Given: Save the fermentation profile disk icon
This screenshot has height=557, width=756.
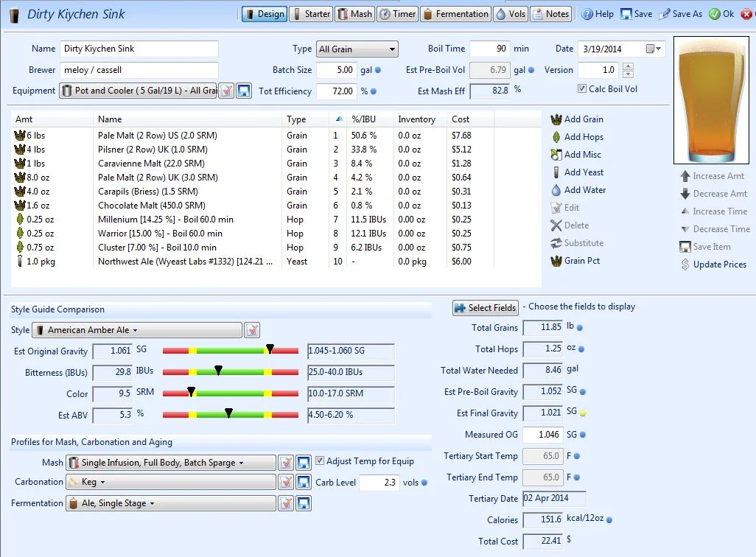Looking at the screenshot, I should [x=304, y=503].
